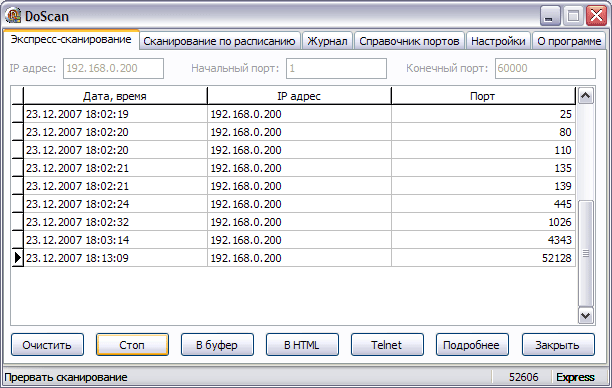Open the Настройки tab
Screen dimensions: 612x388
pos(498,41)
